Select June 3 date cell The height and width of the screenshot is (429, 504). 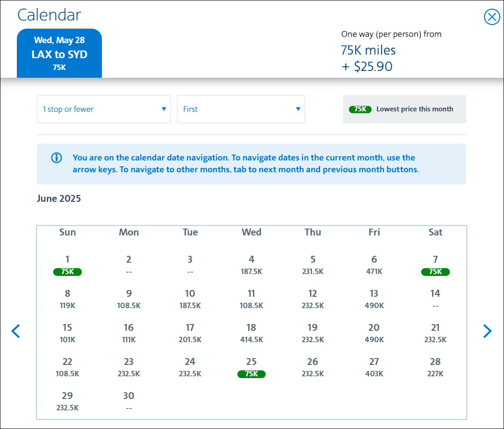[190, 265]
